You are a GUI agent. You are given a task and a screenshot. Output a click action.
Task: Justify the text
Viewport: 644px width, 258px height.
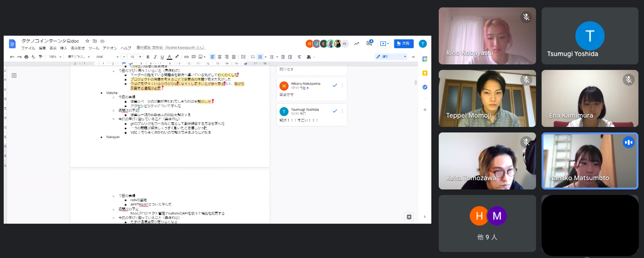(233, 57)
